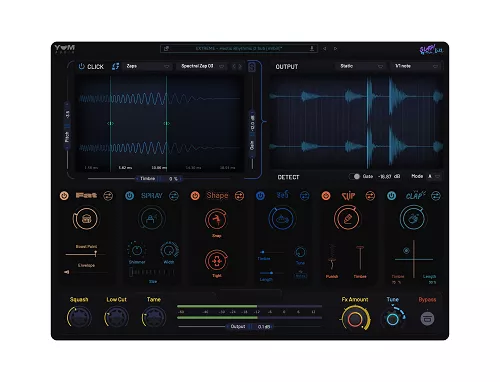Open the Spectral Zap sample dropdown
Viewport: 500px width, 382px height.
[x=202, y=66]
